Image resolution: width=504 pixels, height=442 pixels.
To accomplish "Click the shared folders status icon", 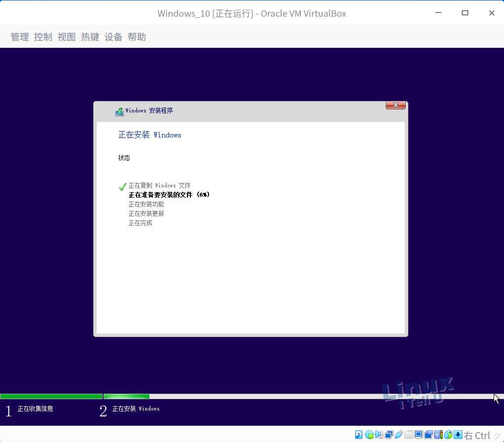I will click(x=409, y=435).
